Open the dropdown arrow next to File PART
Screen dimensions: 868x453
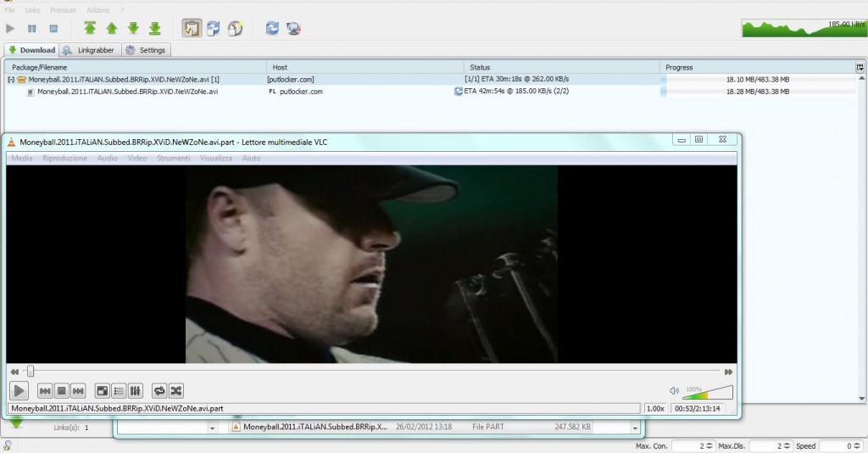click(x=634, y=428)
